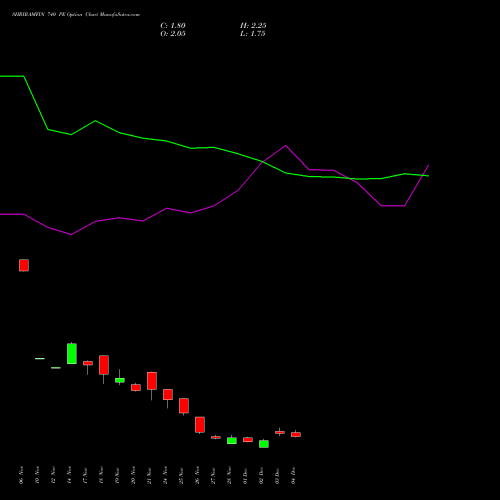Select the tall green candle for 14 Nov
This screenshot has width=500, height=500.
pyautogui.click(x=72, y=353)
